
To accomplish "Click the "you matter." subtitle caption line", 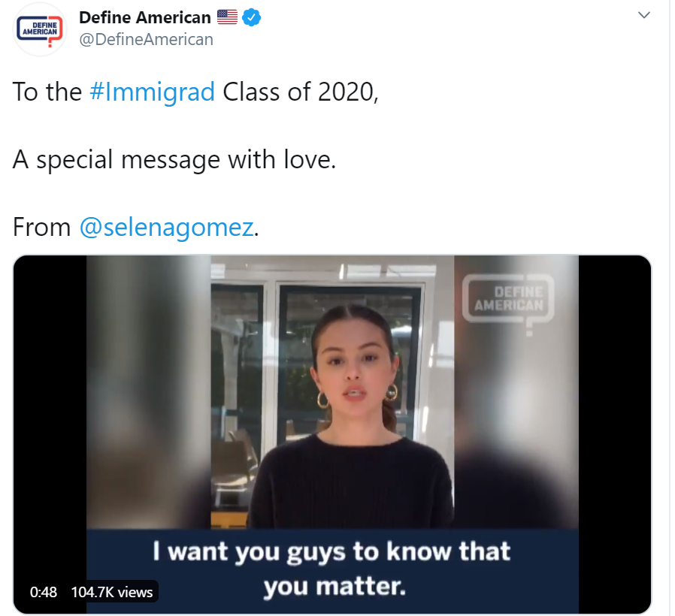I will [334, 587].
